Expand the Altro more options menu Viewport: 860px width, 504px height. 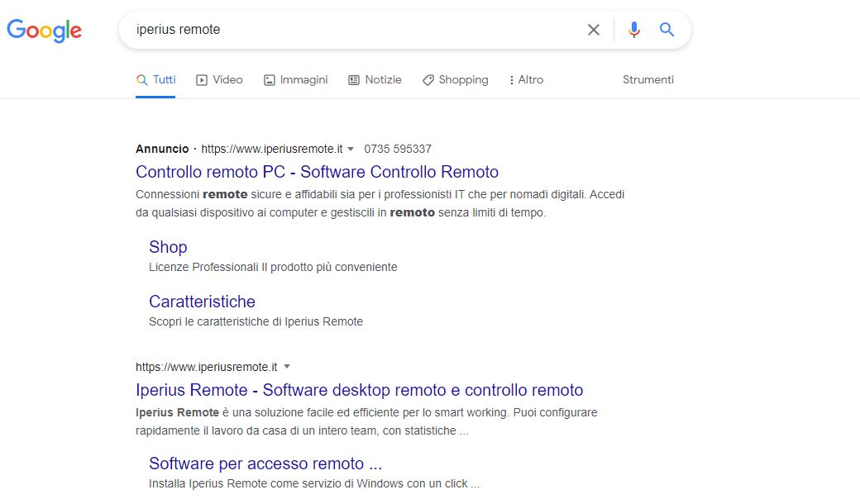(526, 80)
